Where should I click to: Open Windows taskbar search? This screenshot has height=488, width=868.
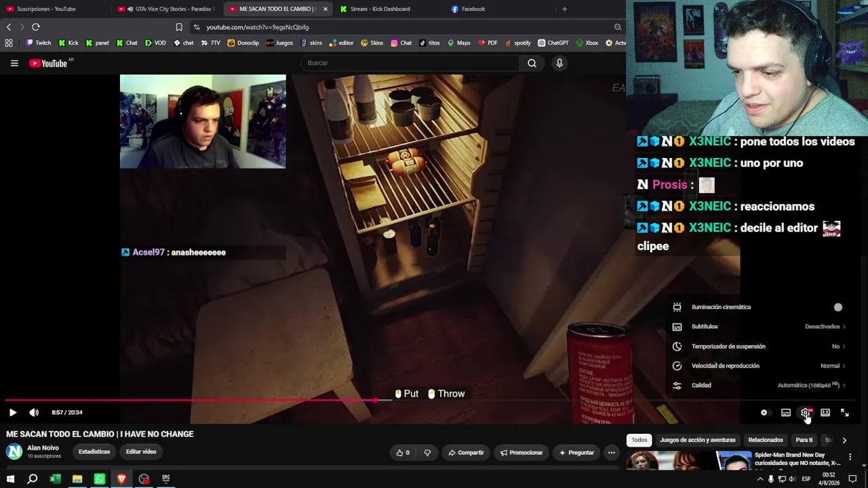[32, 479]
